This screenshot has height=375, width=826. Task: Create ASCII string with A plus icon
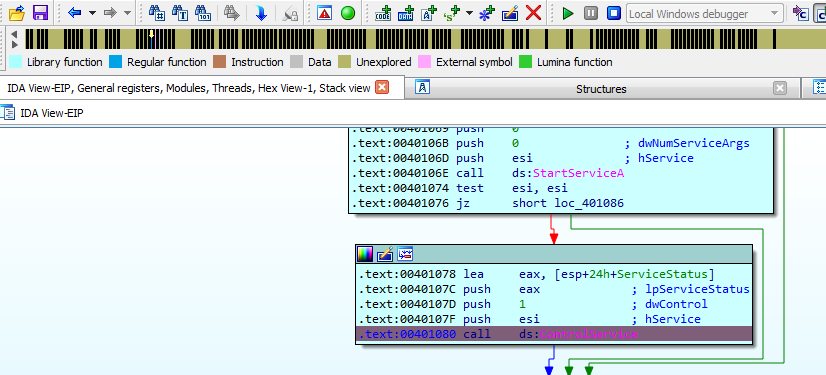pyautogui.click(x=430, y=13)
